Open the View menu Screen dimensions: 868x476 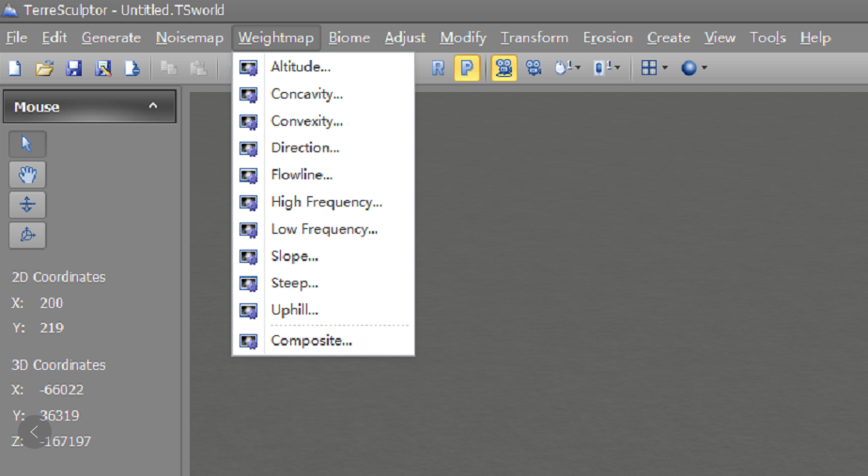(720, 38)
